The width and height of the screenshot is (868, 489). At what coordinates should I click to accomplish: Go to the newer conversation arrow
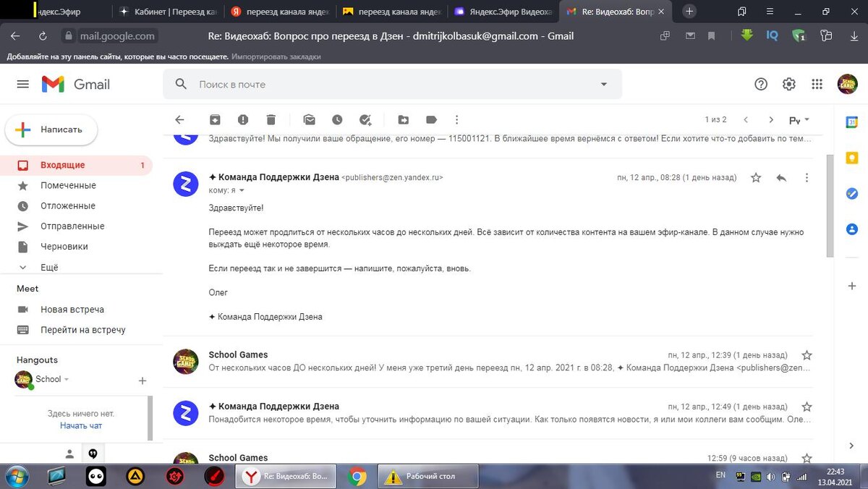(x=746, y=119)
